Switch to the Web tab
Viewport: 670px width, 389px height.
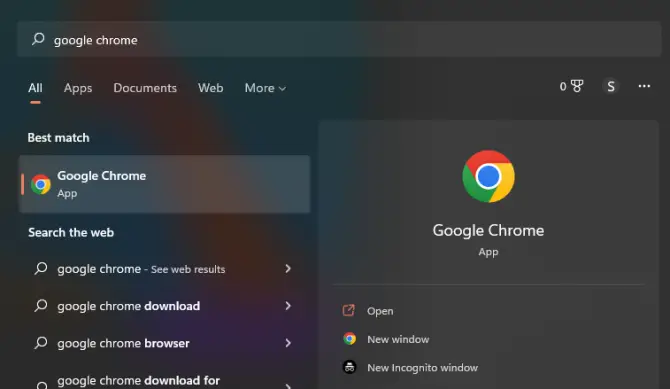(210, 88)
